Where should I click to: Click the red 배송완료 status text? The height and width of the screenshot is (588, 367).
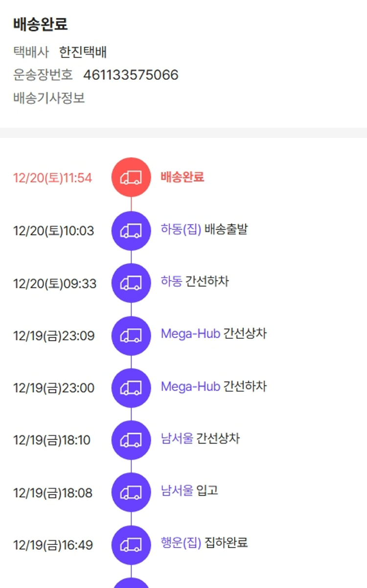pos(182,177)
